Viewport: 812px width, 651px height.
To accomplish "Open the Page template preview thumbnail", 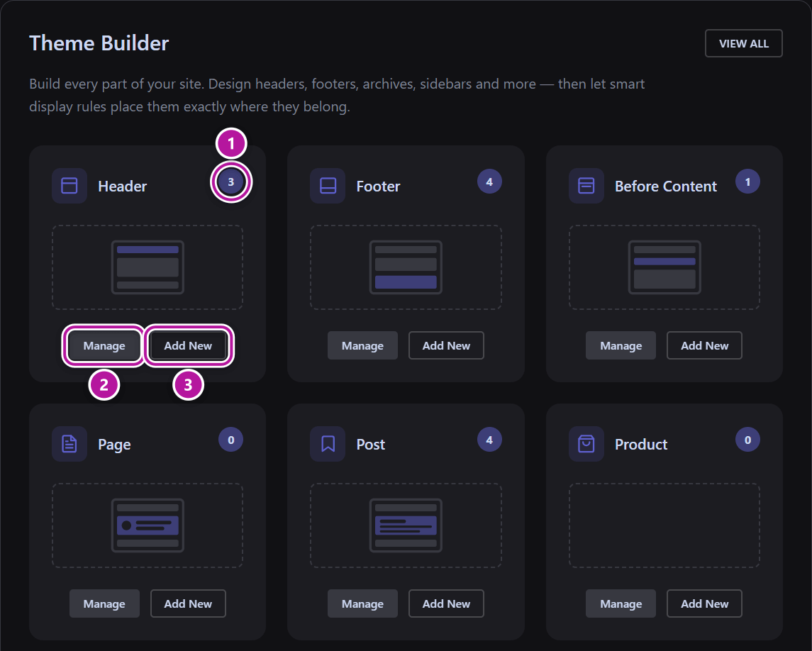I will (x=148, y=525).
